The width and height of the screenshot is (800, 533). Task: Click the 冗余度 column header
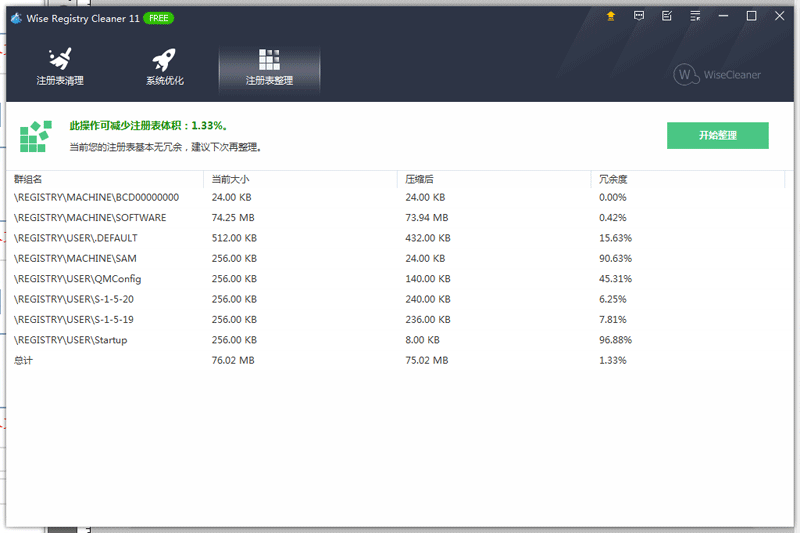(x=613, y=179)
